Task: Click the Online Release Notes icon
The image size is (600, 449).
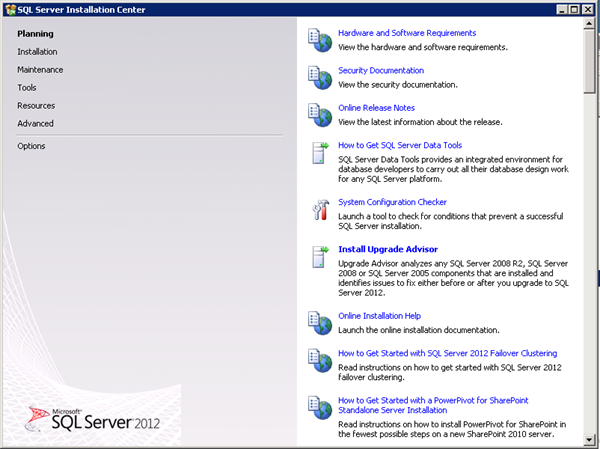Action: (319, 114)
